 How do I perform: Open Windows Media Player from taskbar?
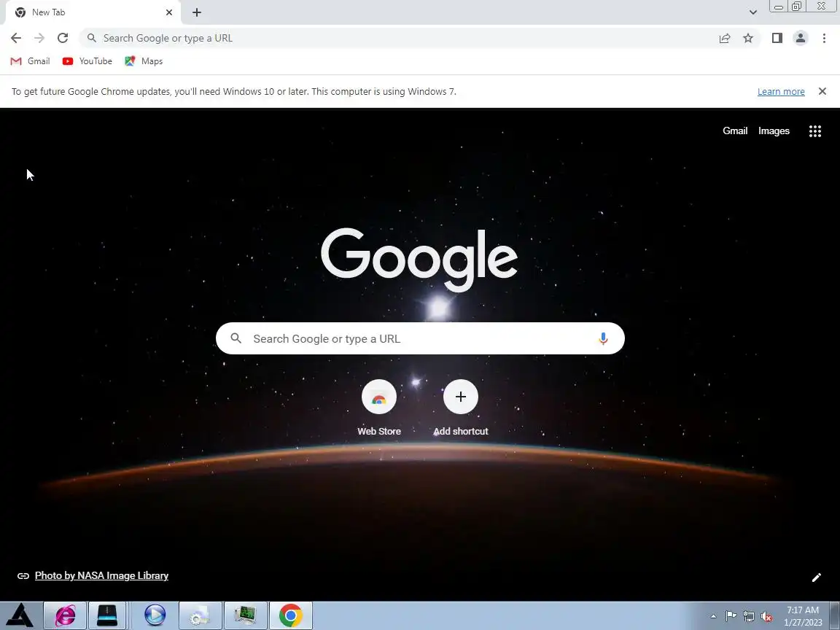155,615
